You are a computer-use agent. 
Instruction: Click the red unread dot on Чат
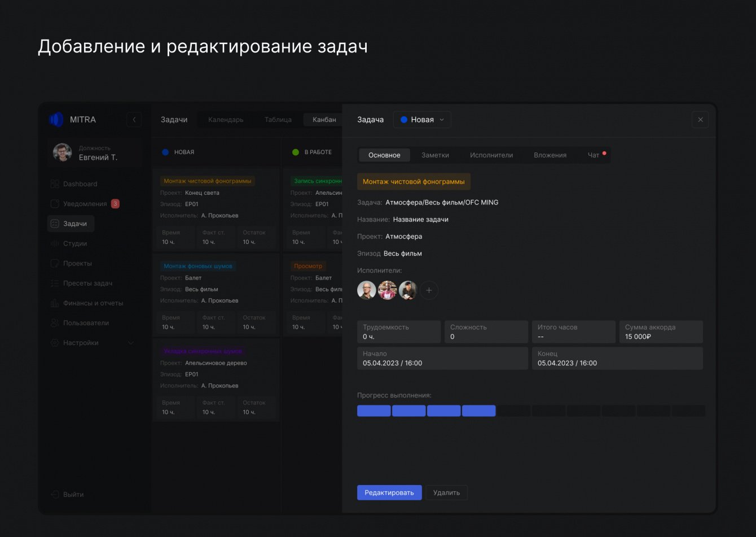click(604, 153)
